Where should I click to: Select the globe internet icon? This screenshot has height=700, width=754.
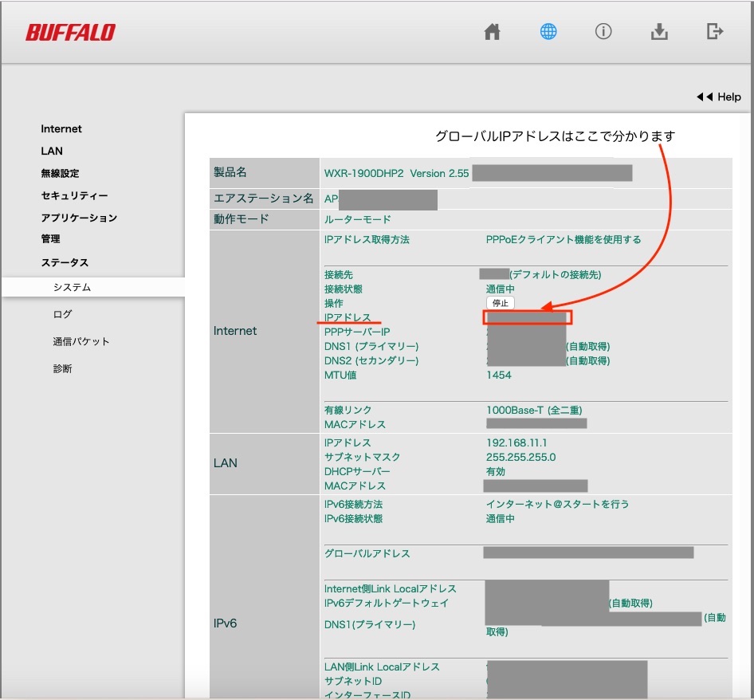coord(548,32)
